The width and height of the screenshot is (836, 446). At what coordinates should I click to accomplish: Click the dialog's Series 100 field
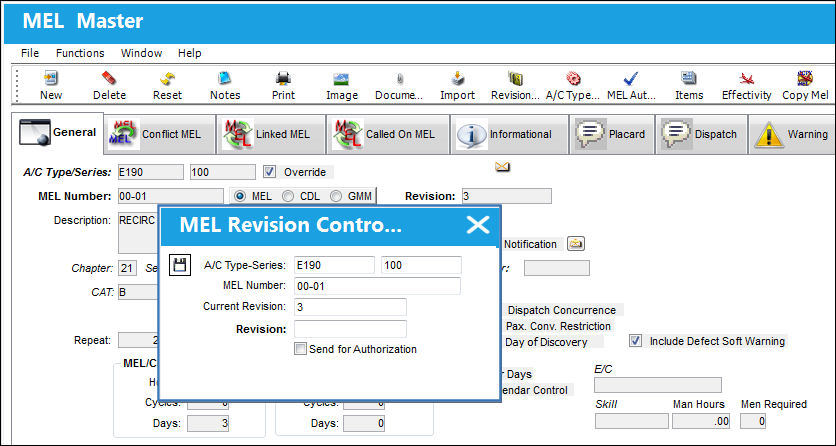[421, 265]
